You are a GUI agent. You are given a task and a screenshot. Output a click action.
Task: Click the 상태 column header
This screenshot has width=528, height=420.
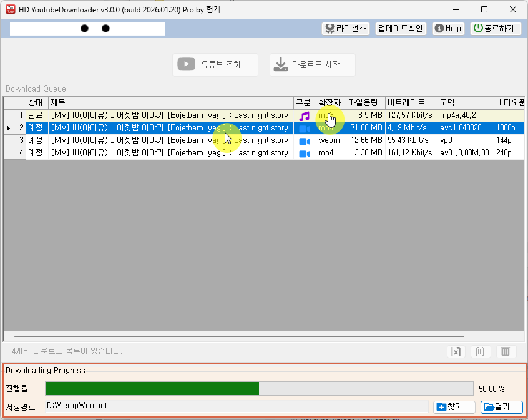(x=37, y=103)
